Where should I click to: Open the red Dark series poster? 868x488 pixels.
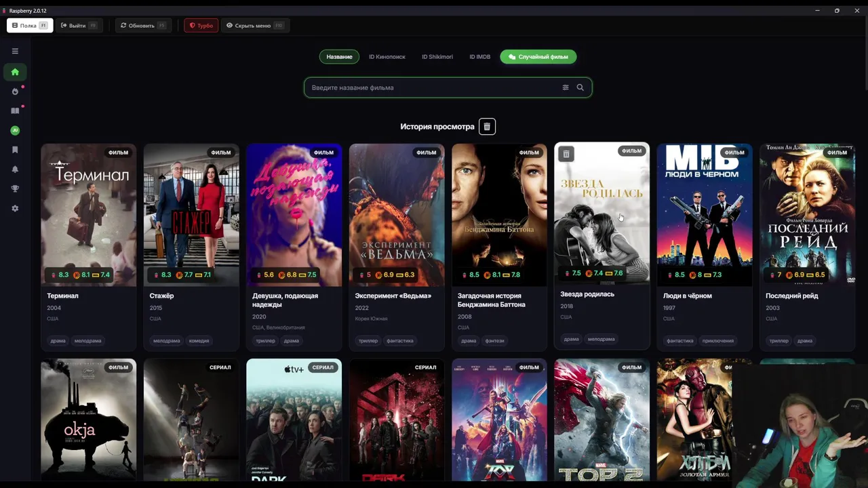tap(397, 420)
